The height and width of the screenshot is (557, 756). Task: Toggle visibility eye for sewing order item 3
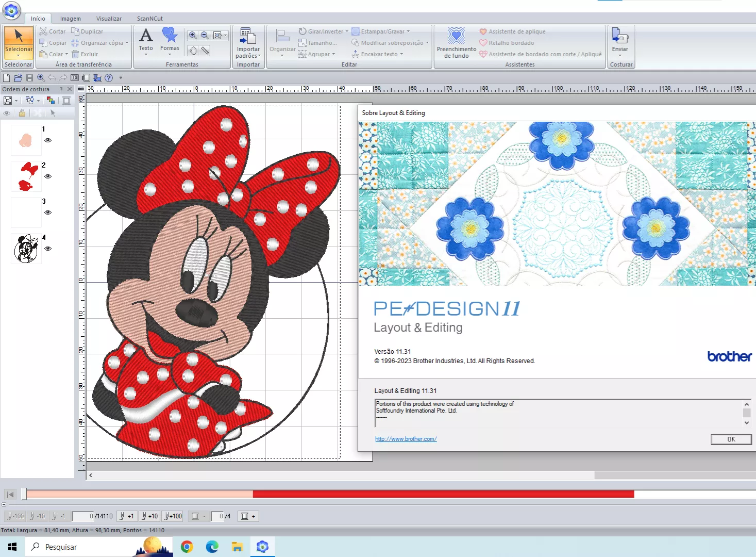[48, 212]
